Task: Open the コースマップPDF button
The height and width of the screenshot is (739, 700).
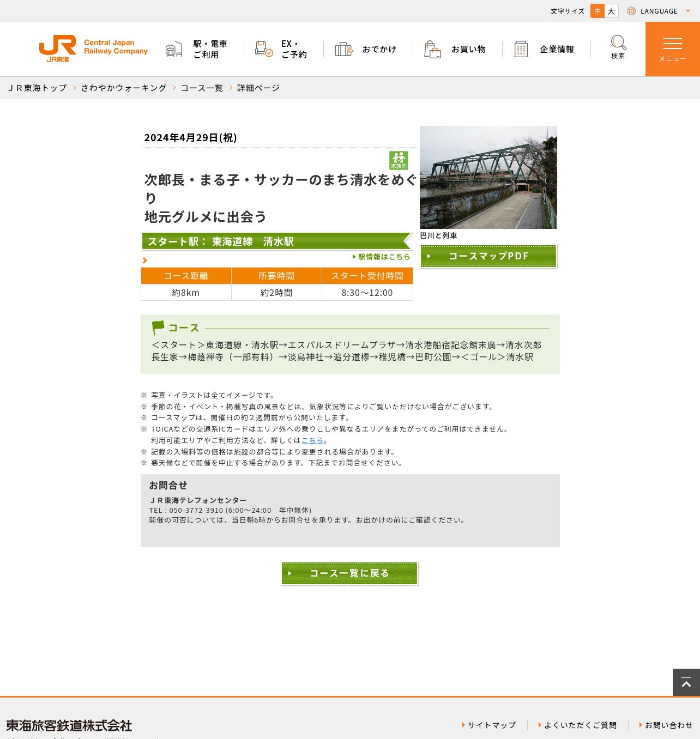Action: (x=488, y=256)
